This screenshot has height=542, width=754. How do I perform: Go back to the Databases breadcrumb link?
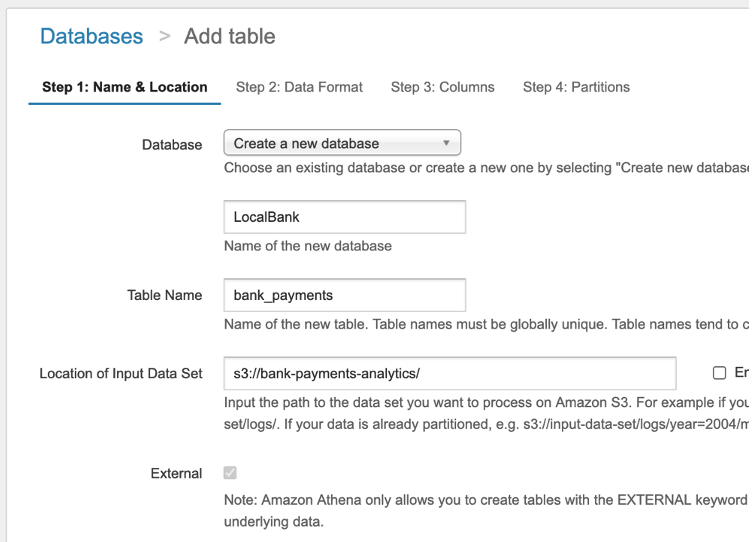tap(91, 37)
